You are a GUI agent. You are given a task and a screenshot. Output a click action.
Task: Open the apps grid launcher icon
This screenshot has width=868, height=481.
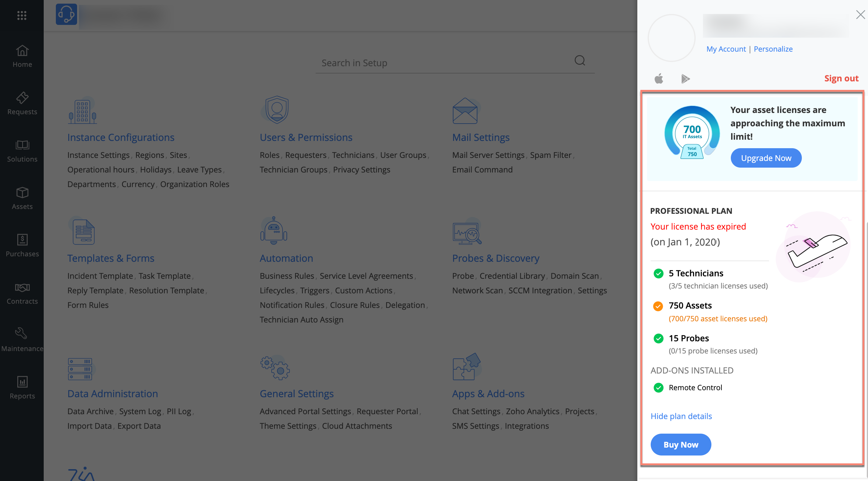[22, 15]
